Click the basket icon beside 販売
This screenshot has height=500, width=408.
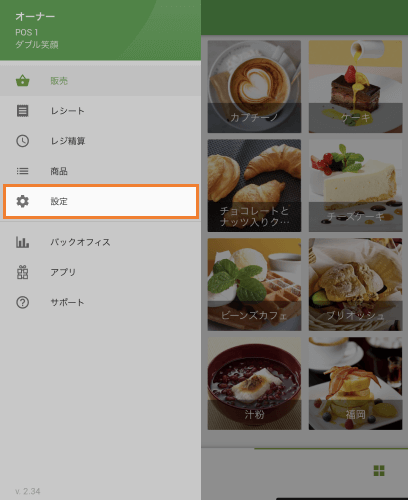pos(23,81)
